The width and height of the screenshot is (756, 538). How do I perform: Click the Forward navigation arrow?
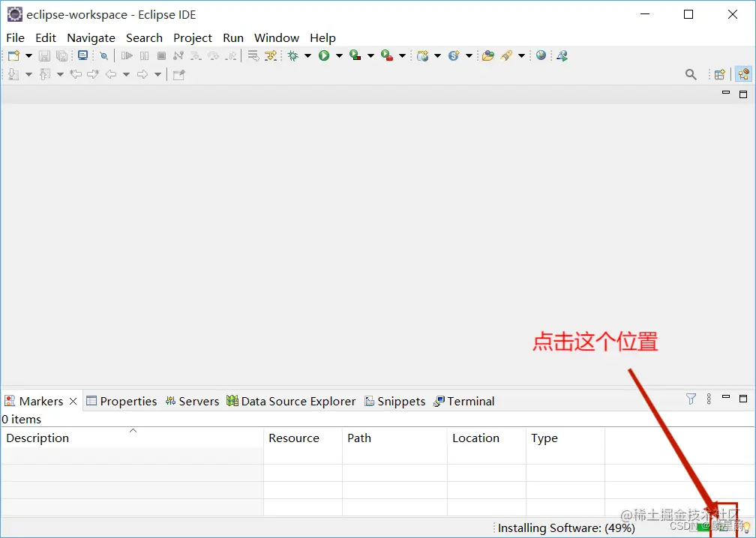142,74
